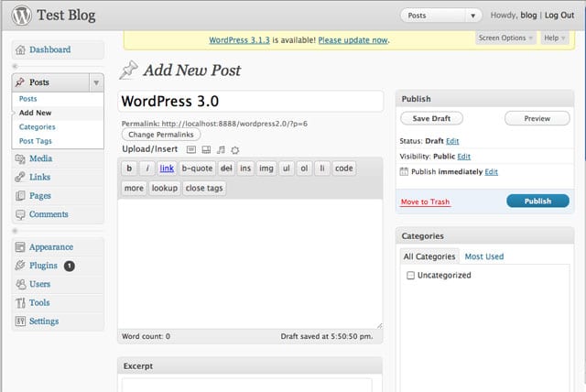
Task: Click the Add Media upload icon
Action: tap(234, 149)
